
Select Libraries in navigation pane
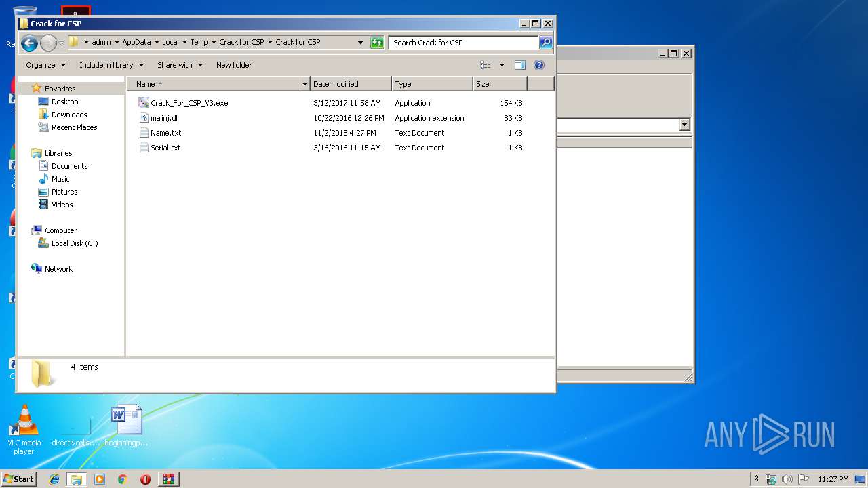coord(58,153)
